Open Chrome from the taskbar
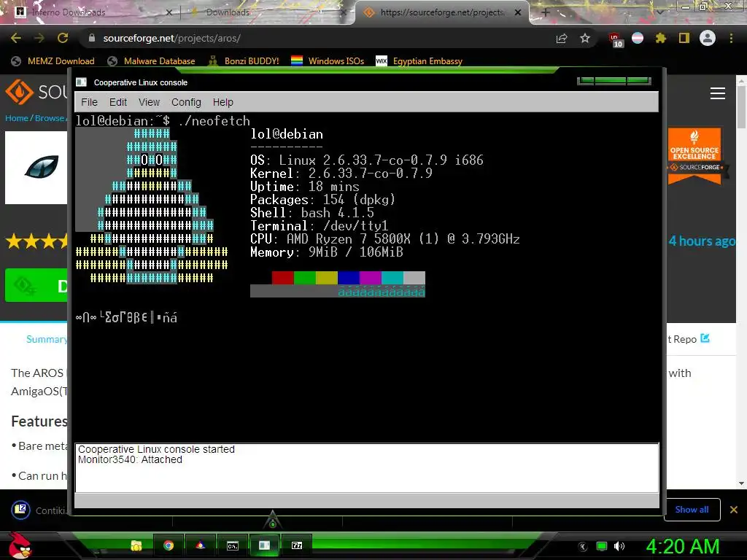Viewport: 747px width, 560px height. coord(169,545)
